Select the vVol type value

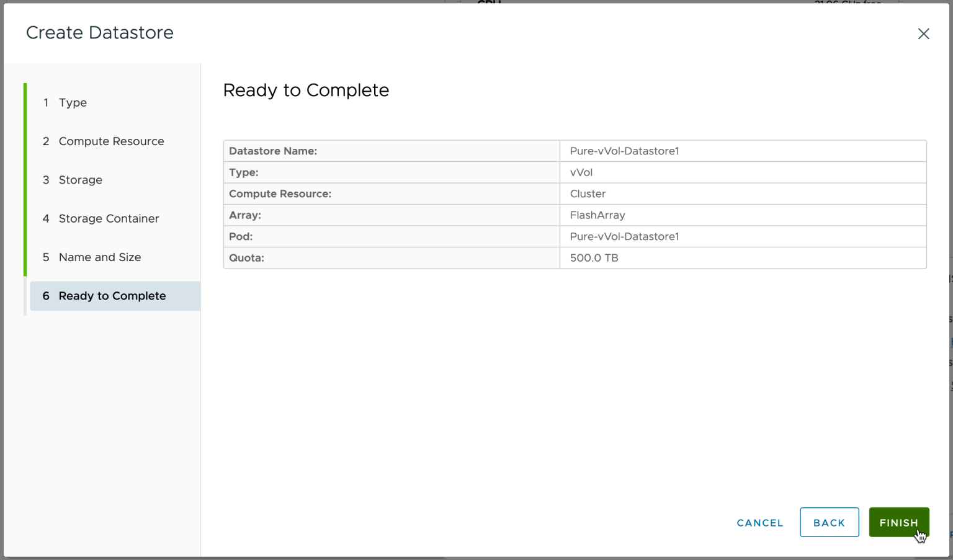coord(581,172)
